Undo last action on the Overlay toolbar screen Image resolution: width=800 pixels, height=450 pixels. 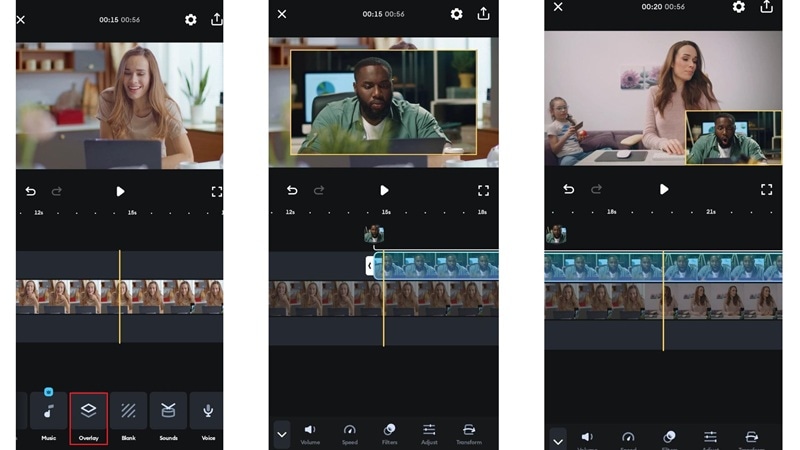31,191
